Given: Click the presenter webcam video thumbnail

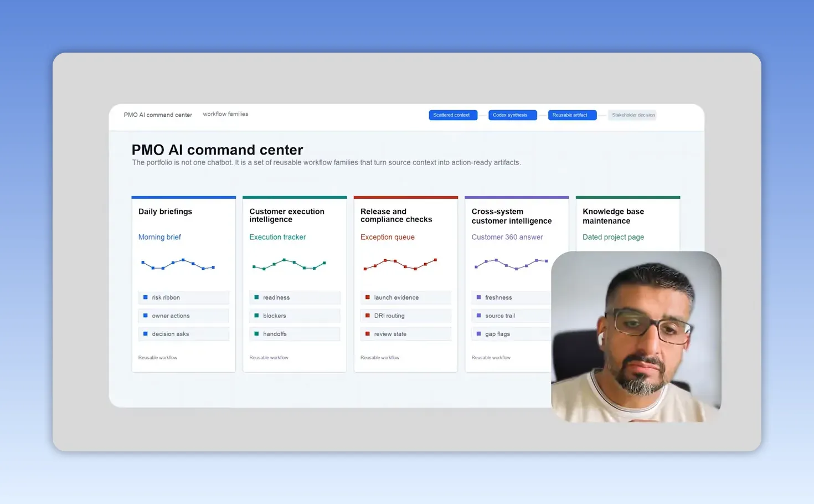Looking at the screenshot, I should [x=636, y=337].
